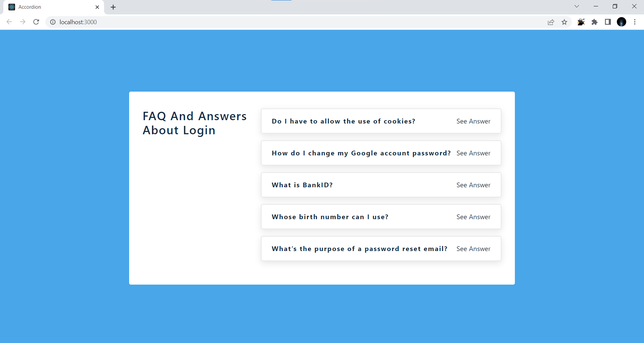Image resolution: width=644 pixels, height=343 pixels.
Task: Click the forward navigation arrow
Action: [22, 22]
